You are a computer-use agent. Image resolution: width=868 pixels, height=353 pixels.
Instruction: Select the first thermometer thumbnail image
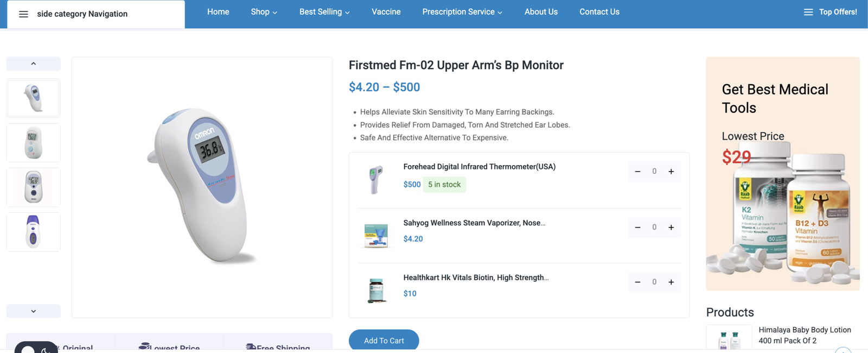point(34,98)
